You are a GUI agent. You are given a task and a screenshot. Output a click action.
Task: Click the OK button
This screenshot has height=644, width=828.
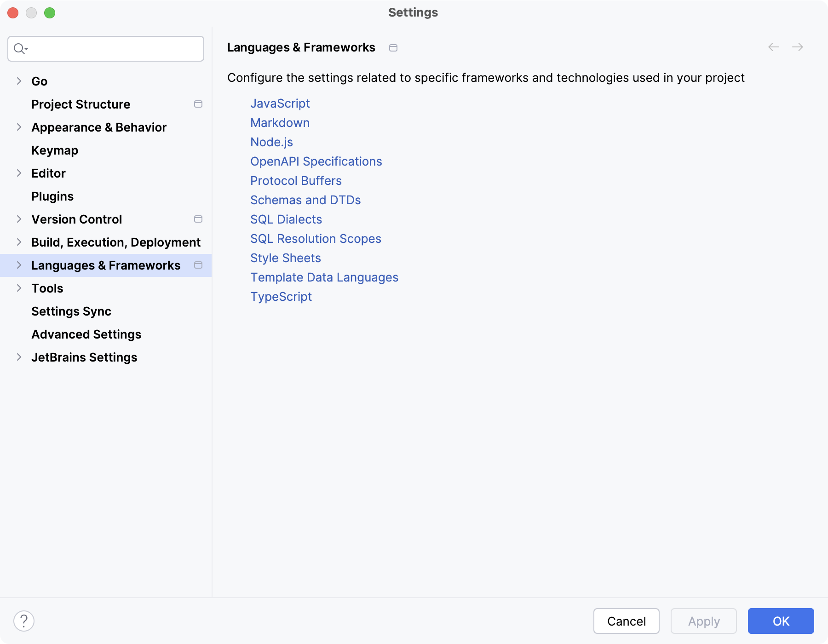tap(780, 621)
